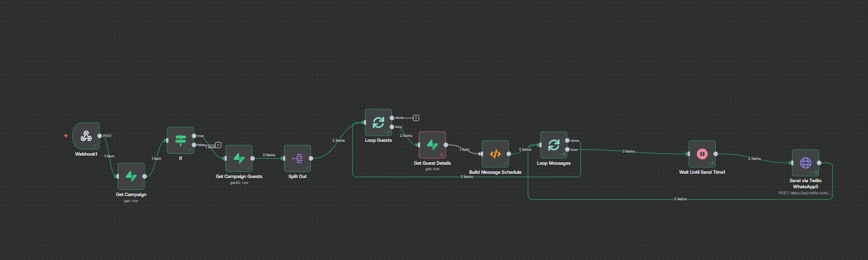Click the Wait Until Send Time1 output connector
This screenshot has width=868, height=260.
click(x=716, y=154)
